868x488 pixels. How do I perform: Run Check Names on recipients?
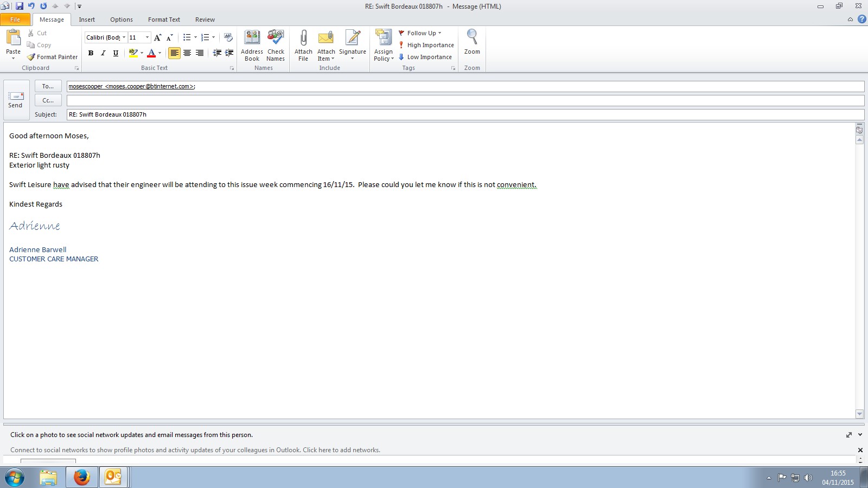[x=276, y=46]
